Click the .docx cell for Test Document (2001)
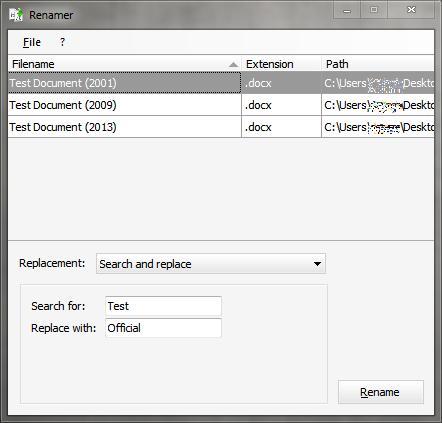The height and width of the screenshot is (423, 442). 281,83
